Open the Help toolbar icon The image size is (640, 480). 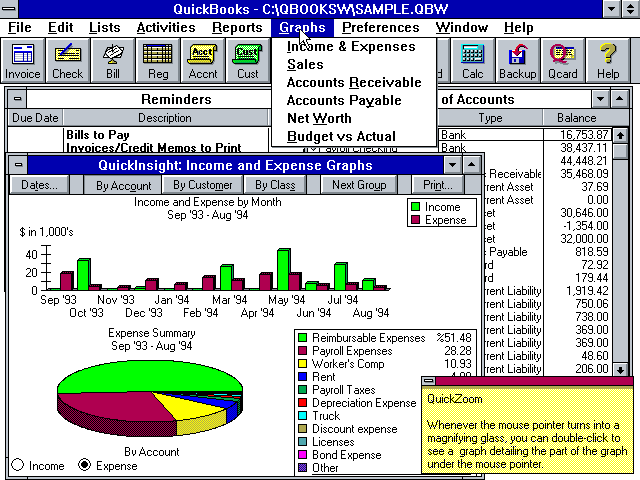[608, 61]
